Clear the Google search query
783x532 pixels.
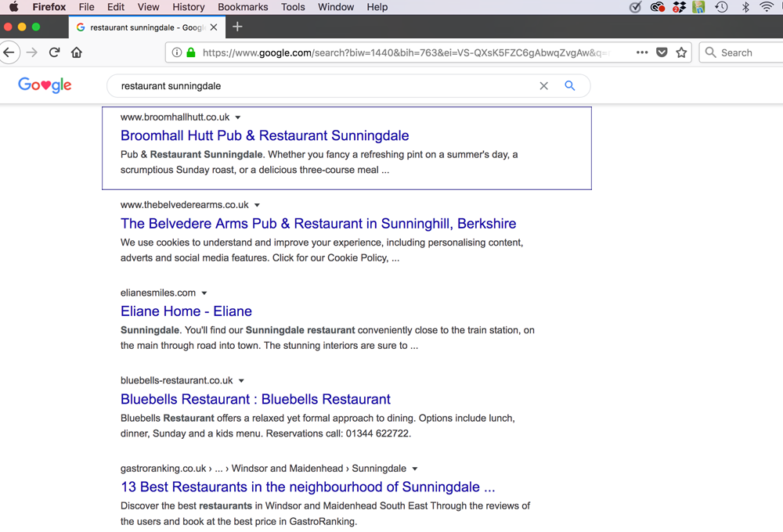tap(544, 86)
